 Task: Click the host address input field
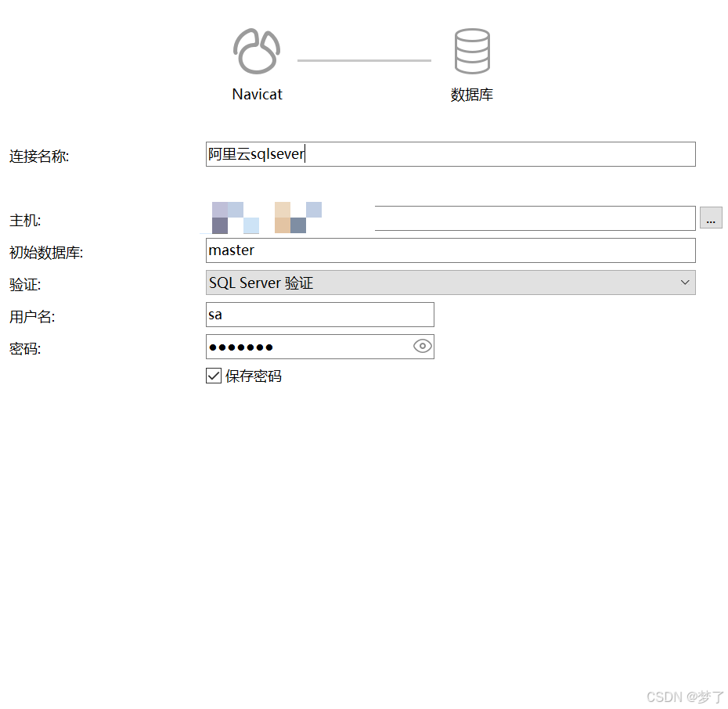coord(450,218)
